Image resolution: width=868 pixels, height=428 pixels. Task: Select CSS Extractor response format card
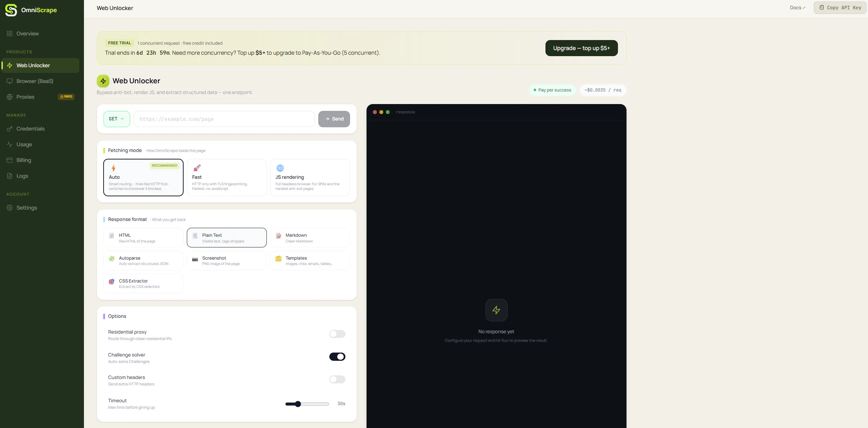click(x=143, y=283)
